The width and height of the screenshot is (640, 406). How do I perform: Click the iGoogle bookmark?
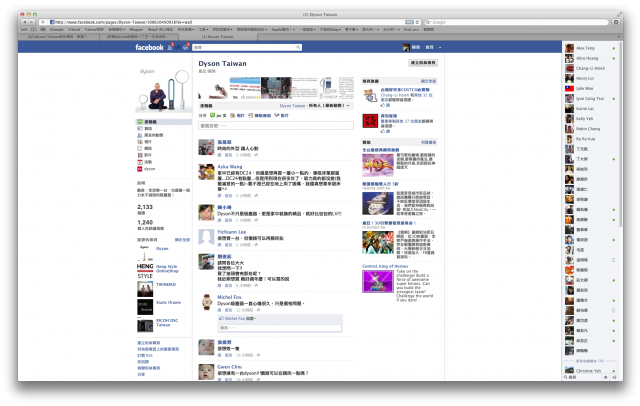57,29
